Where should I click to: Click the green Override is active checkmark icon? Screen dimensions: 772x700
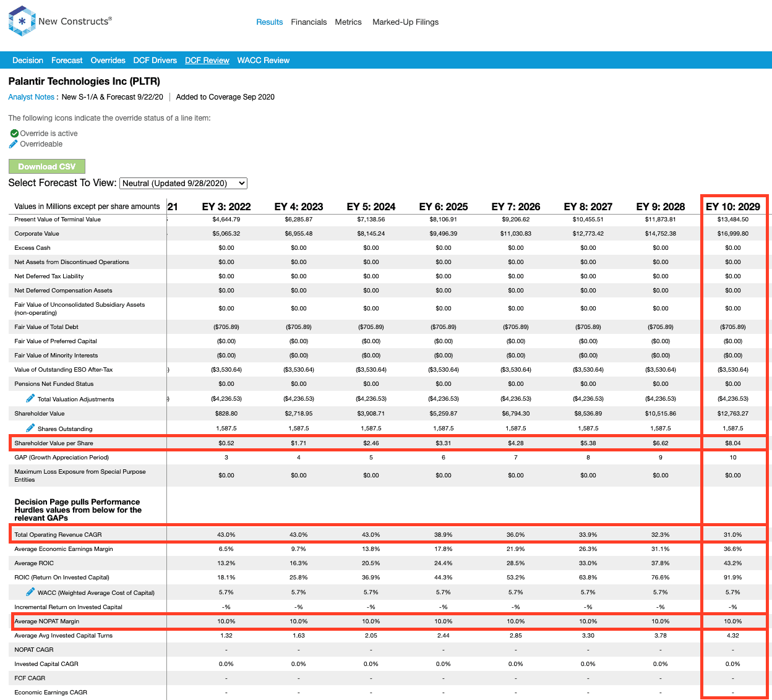[x=14, y=133]
